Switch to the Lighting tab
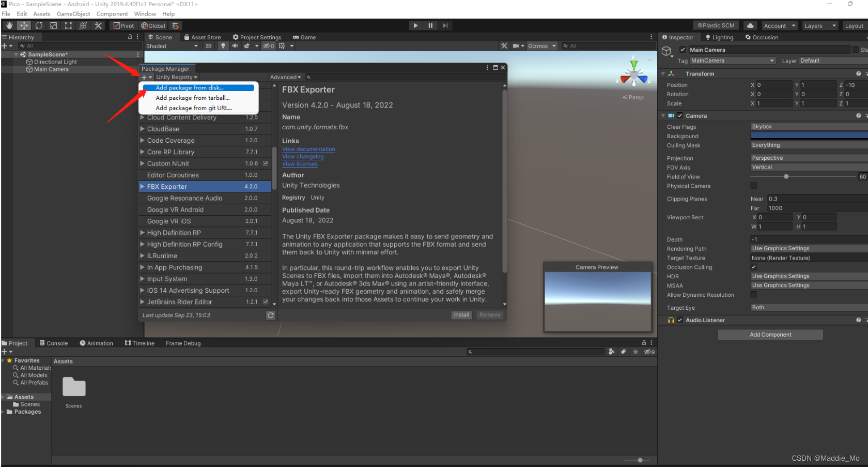This screenshot has width=868, height=467. point(719,37)
